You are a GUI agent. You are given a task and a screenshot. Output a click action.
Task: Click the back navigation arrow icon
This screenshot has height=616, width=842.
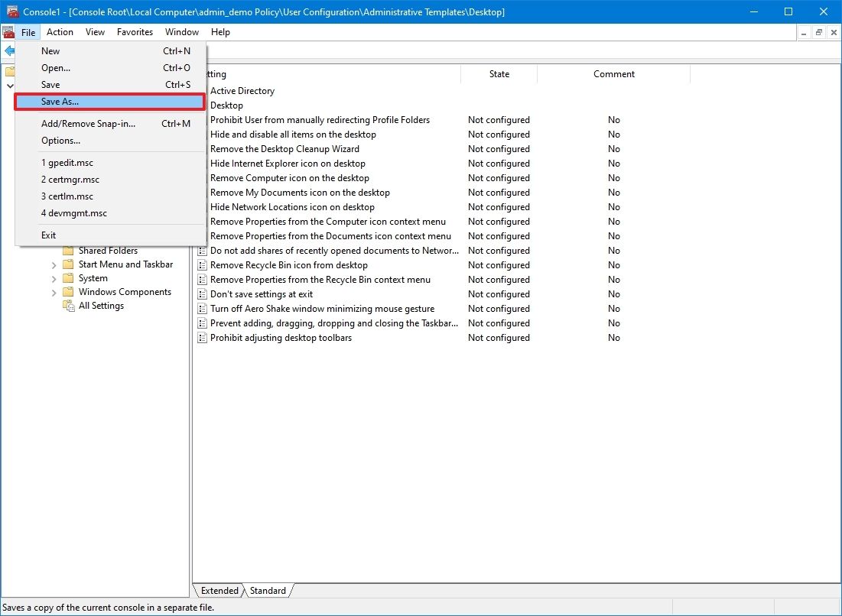8,51
